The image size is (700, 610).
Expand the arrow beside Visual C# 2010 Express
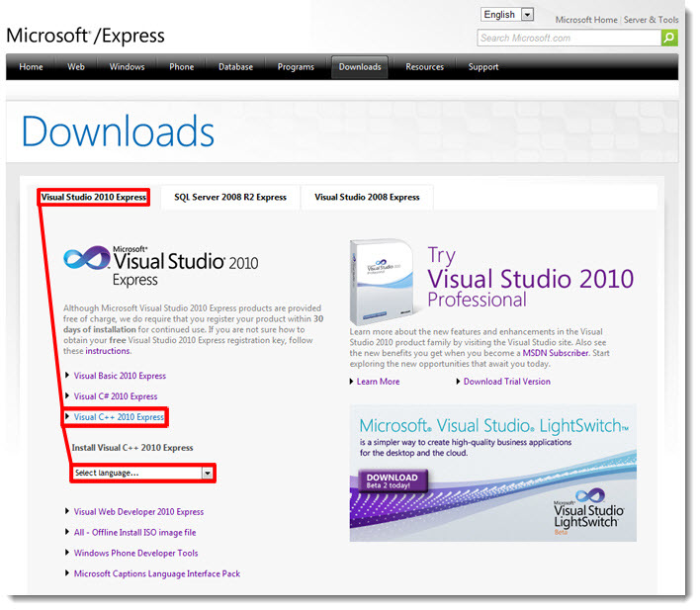click(67, 395)
